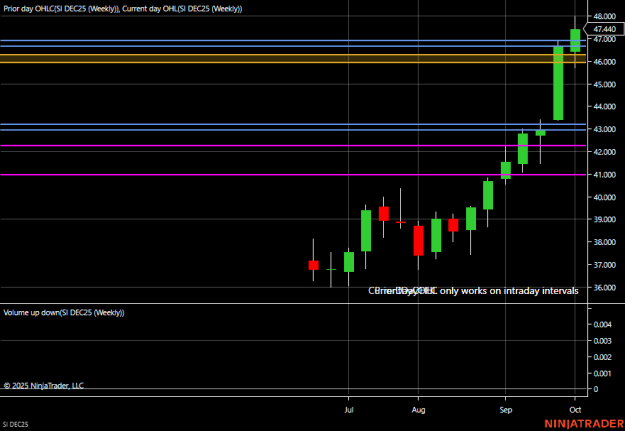Click the 42.000 price axis label
Image resolution: width=625 pixels, height=431 pixels.
[x=604, y=152]
